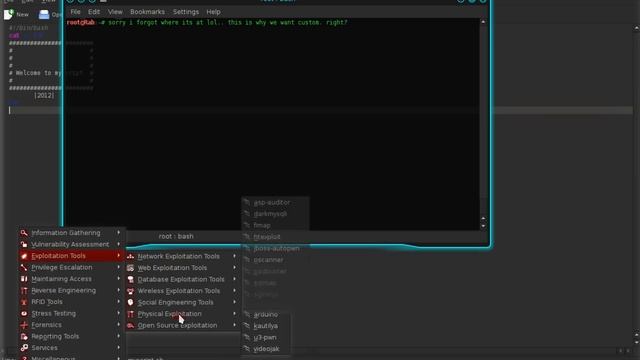This screenshot has height=360, width=640.
Task: Click the New document icon in editor
Action: point(9,14)
